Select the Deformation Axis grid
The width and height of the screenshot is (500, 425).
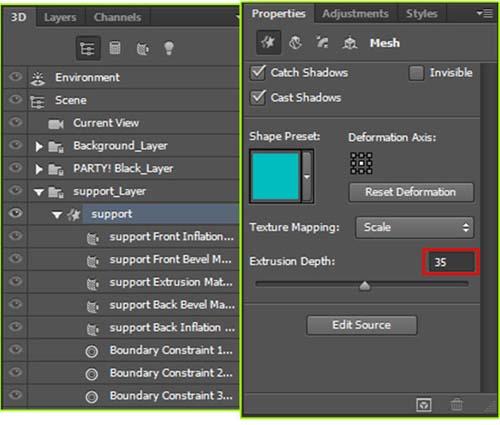361,163
